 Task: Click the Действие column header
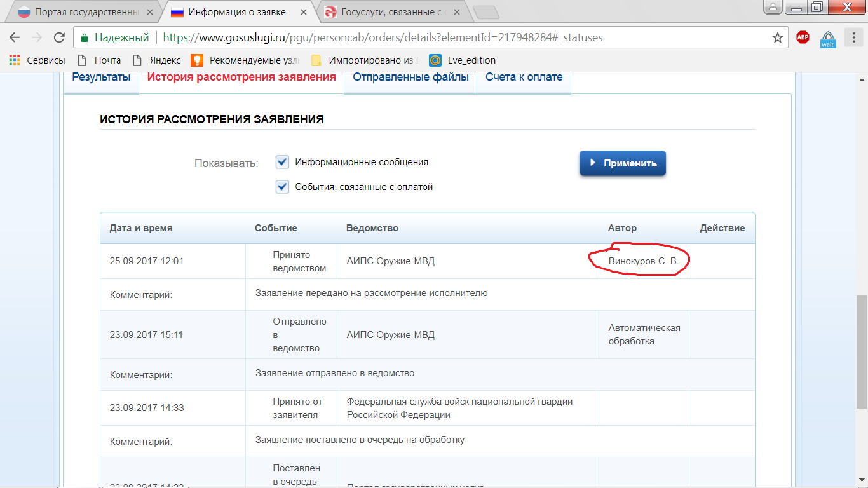click(x=722, y=228)
